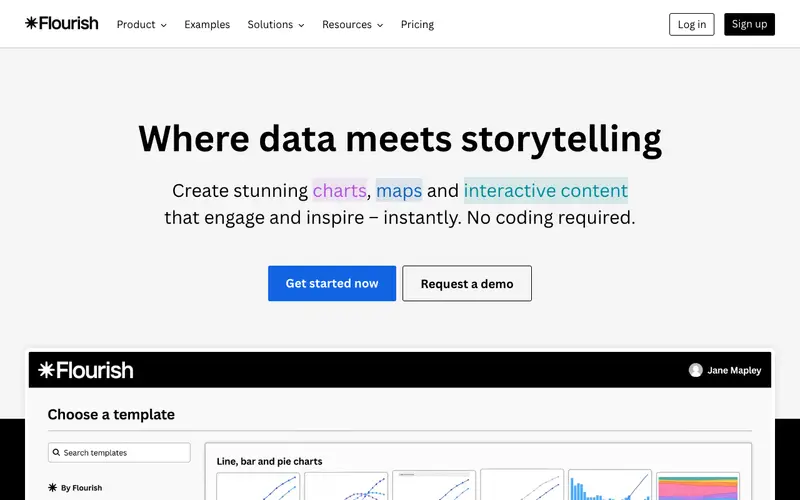Click the Flourish logo in the black app header
Screen dimensions: 800x500
86,370
